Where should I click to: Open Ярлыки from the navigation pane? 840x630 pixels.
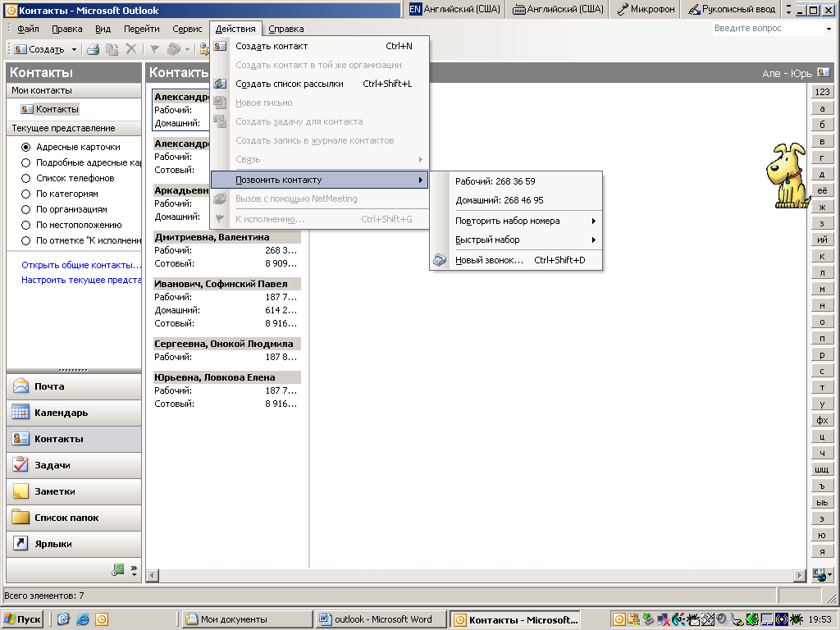pos(74,544)
